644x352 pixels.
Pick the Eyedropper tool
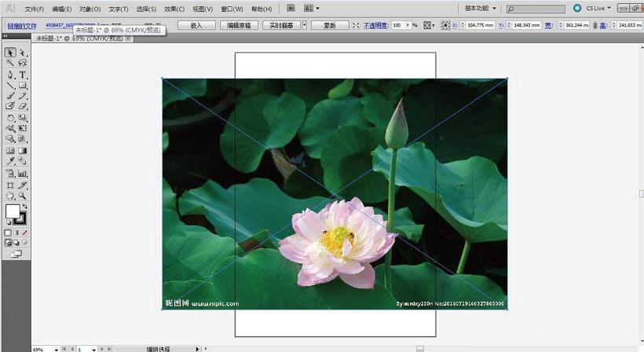(11, 161)
